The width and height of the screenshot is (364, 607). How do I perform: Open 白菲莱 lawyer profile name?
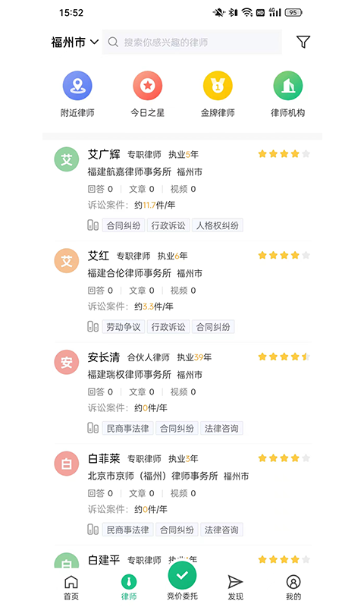(x=104, y=458)
